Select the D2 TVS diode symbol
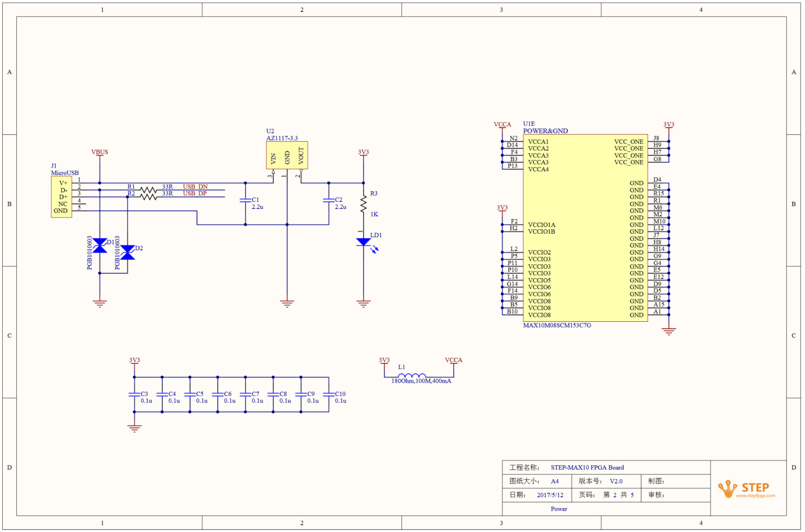The width and height of the screenshot is (805, 532). pyautogui.click(x=127, y=252)
